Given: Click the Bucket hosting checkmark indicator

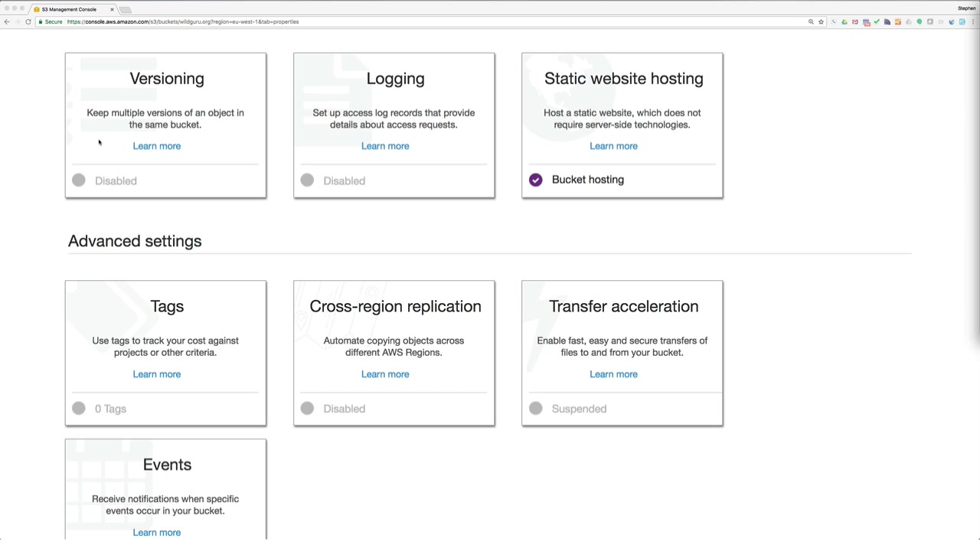Looking at the screenshot, I should pos(536,180).
